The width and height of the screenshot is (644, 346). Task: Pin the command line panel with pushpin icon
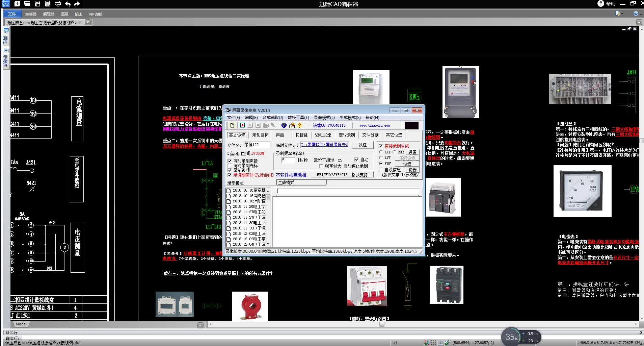(640, 333)
